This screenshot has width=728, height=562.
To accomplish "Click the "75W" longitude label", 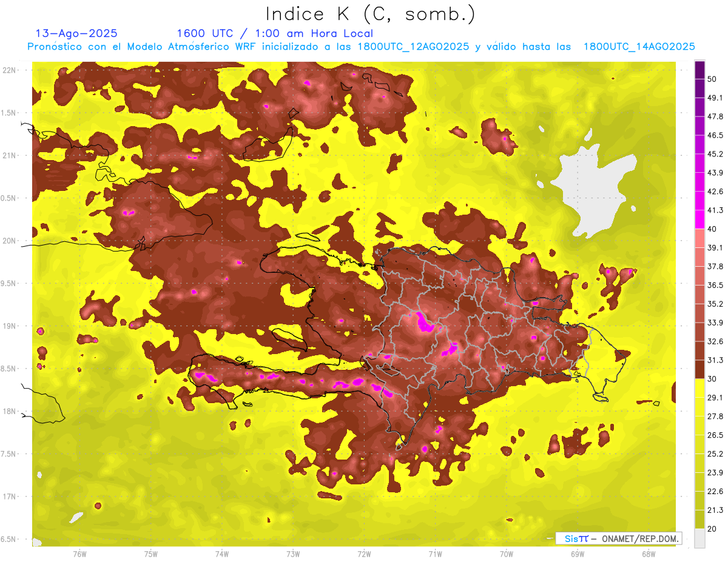I will (151, 554).
